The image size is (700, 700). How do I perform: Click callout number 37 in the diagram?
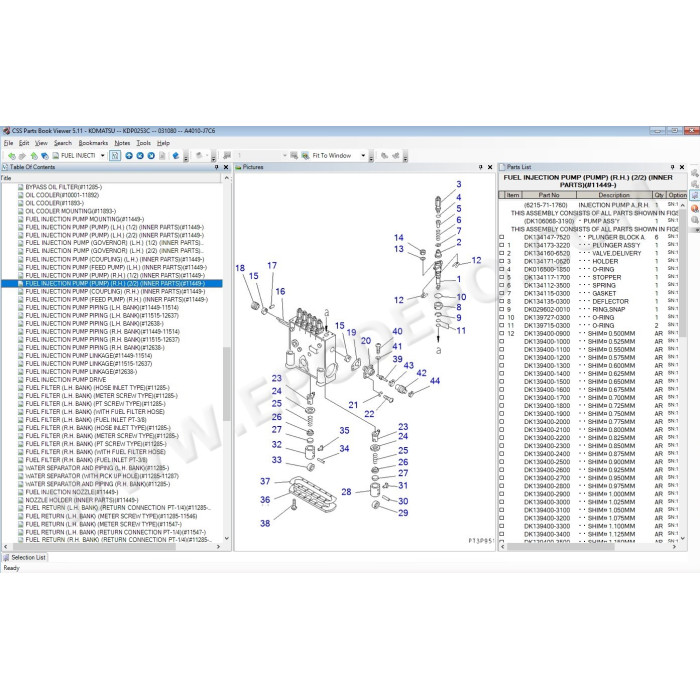pos(265,481)
